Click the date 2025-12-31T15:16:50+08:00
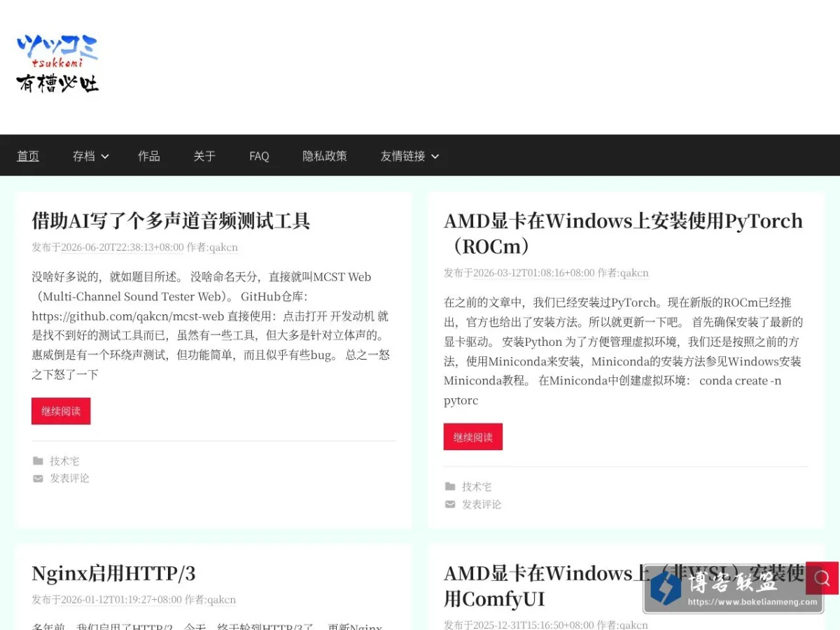The image size is (840, 630). tap(533, 625)
